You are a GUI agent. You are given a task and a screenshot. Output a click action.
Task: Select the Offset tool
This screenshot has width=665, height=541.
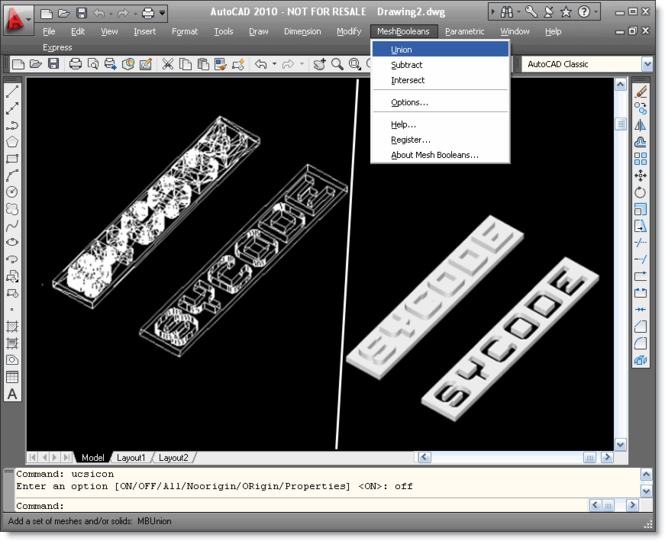click(x=640, y=142)
